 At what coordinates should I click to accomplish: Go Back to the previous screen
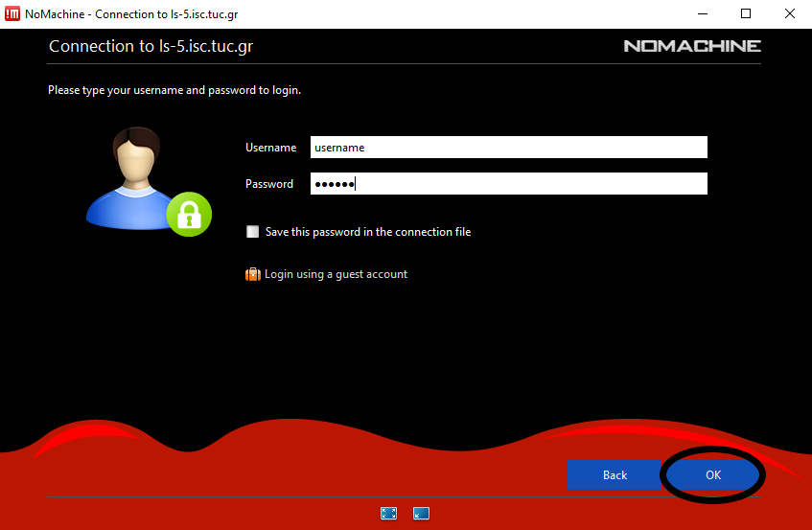(615, 474)
